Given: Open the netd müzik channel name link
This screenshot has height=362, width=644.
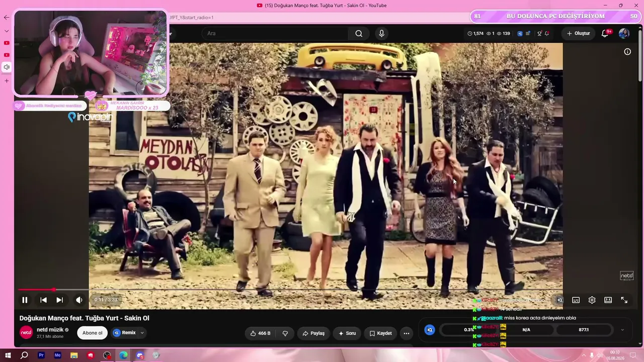Looking at the screenshot, I should (x=50, y=330).
